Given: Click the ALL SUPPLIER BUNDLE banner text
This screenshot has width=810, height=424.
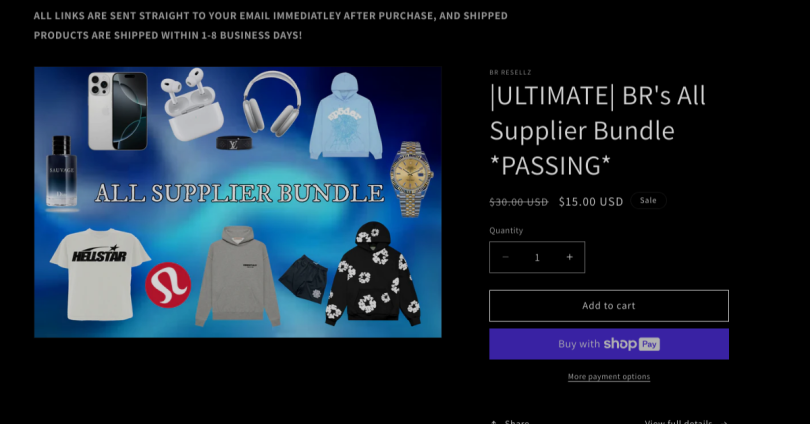Looking at the screenshot, I should coord(239,193).
